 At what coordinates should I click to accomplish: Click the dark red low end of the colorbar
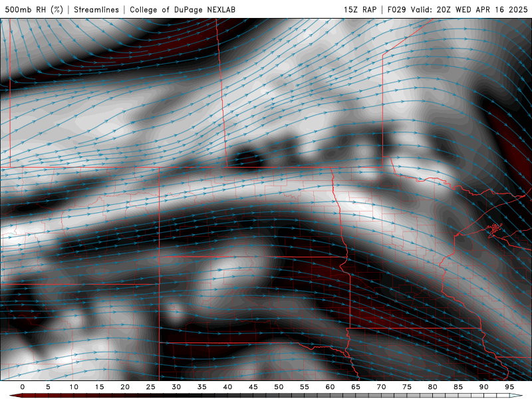click(16, 396)
